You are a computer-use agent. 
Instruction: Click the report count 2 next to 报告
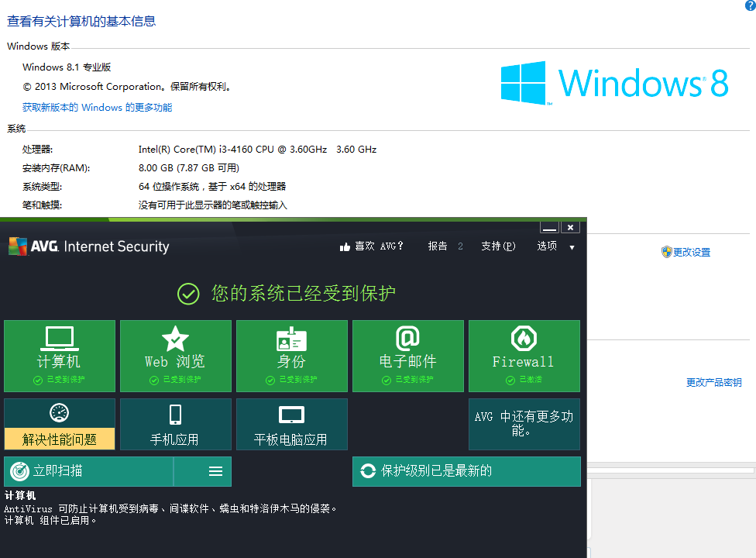click(460, 246)
